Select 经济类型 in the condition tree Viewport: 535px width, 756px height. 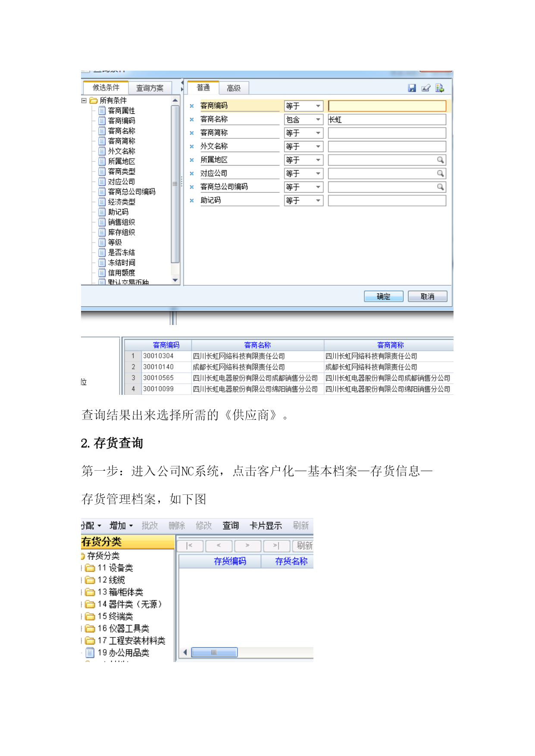click(122, 202)
